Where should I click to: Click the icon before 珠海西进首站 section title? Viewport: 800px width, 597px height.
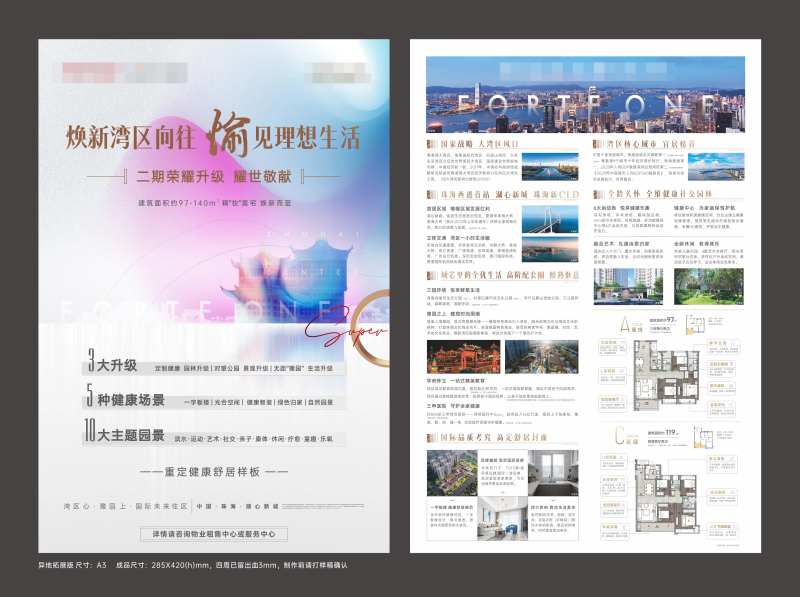tap(429, 195)
